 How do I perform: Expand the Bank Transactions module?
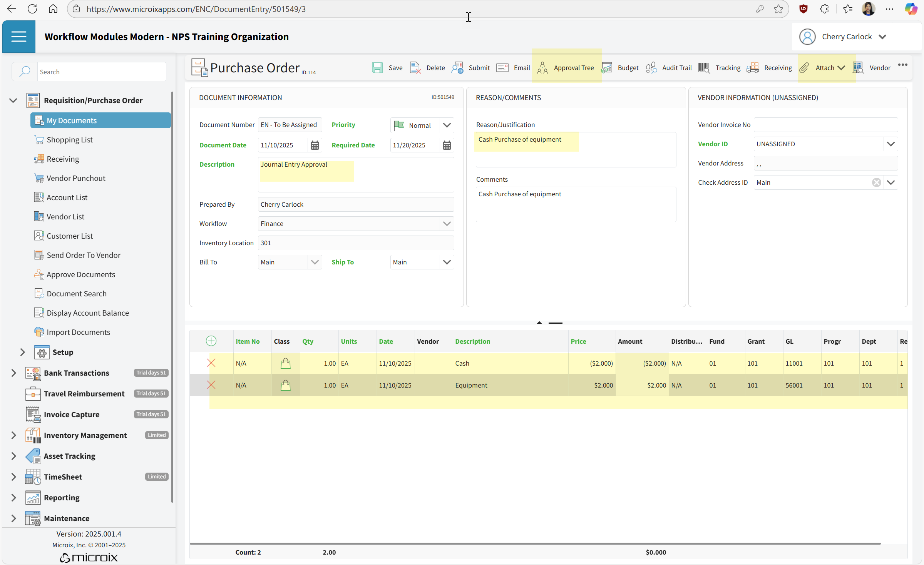click(13, 373)
